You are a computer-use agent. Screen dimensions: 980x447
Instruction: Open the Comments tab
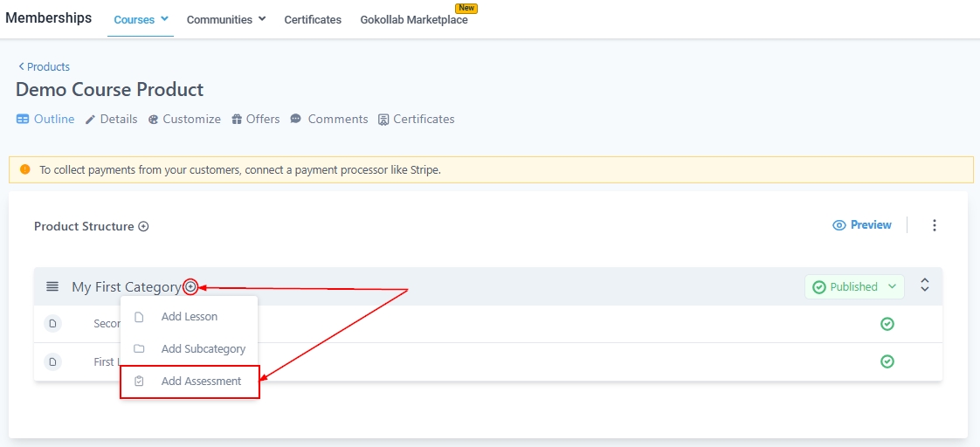pyautogui.click(x=329, y=119)
